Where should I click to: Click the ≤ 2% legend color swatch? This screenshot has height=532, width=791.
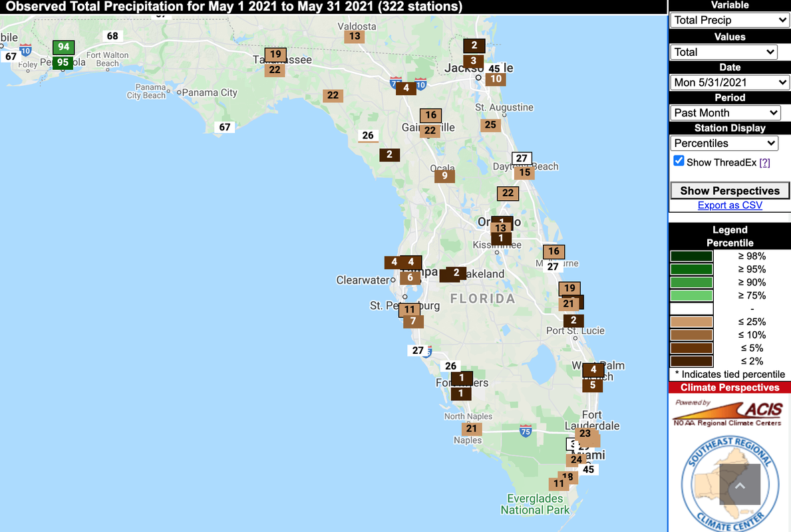692,361
